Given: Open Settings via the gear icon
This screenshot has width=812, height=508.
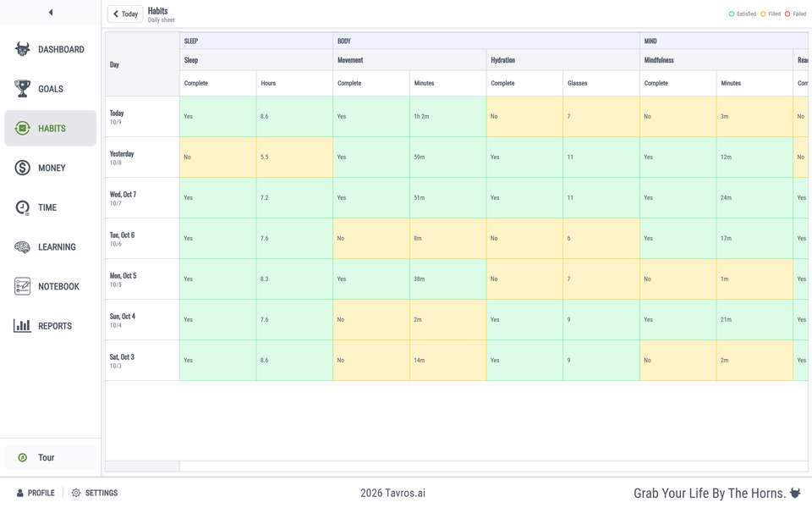Looking at the screenshot, I should click(76, 493).
